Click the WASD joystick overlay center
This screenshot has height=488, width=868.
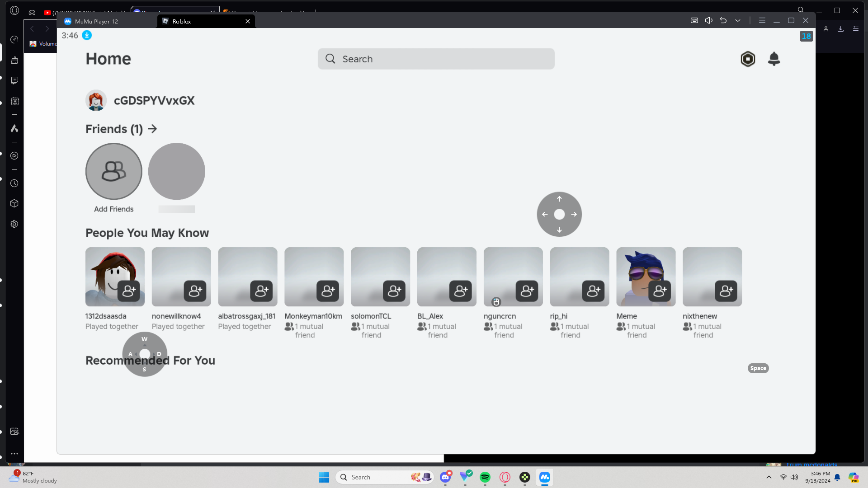pos(145,354)
